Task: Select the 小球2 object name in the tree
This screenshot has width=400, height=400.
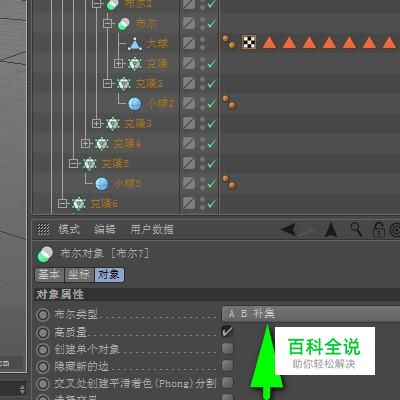Action: (x=160, y=104)
